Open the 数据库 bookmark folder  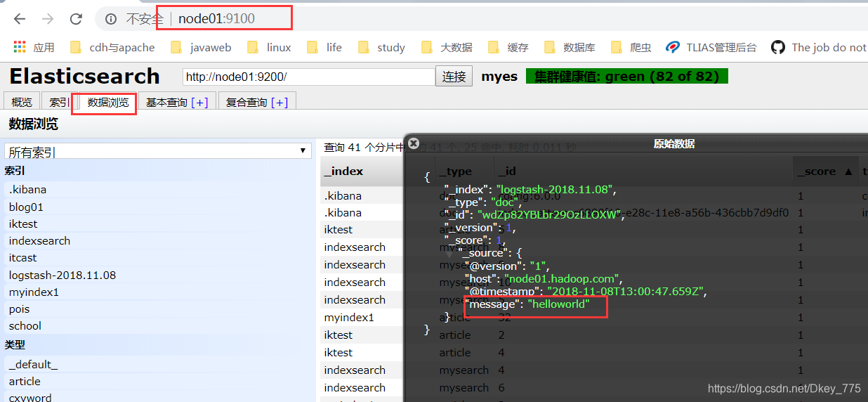pyautogui.click(x=570, y=47)
